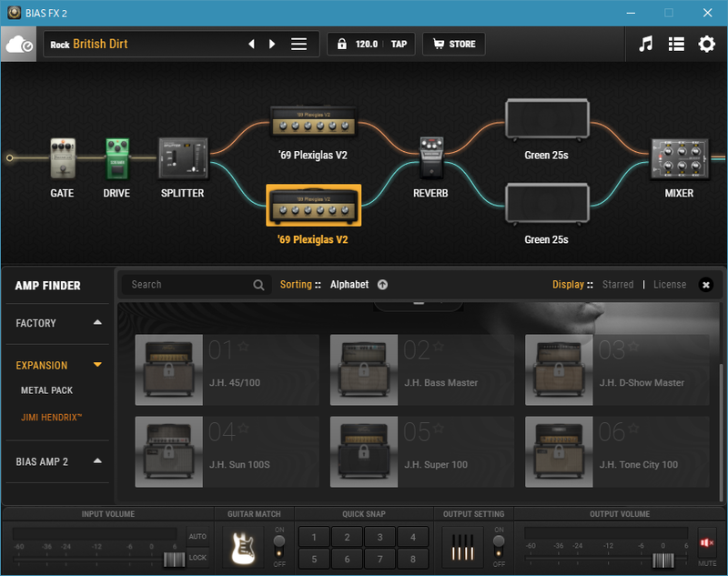Open the ToneCloud cloud icon
728x576 pixels.
(19, 44)
